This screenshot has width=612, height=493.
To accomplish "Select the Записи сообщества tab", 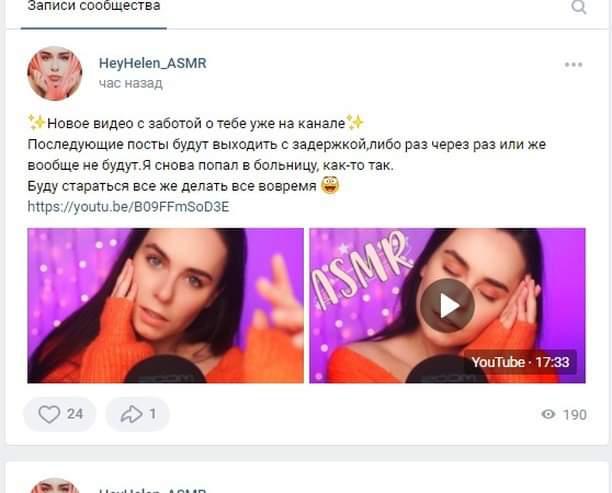I will 94,7.
